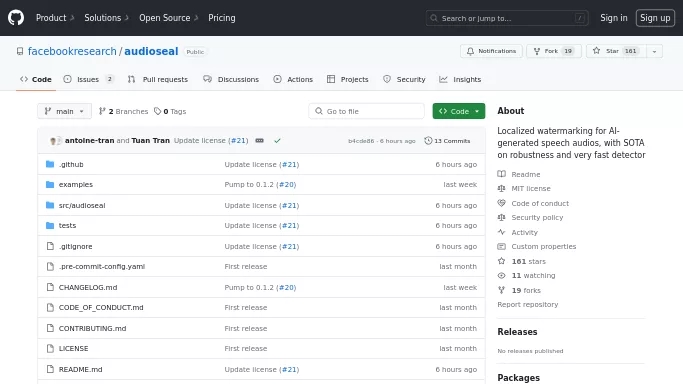The image size is (683, 384).
Task: Open First release commit message for LICENSE
Action: click(x=246, y=349)
